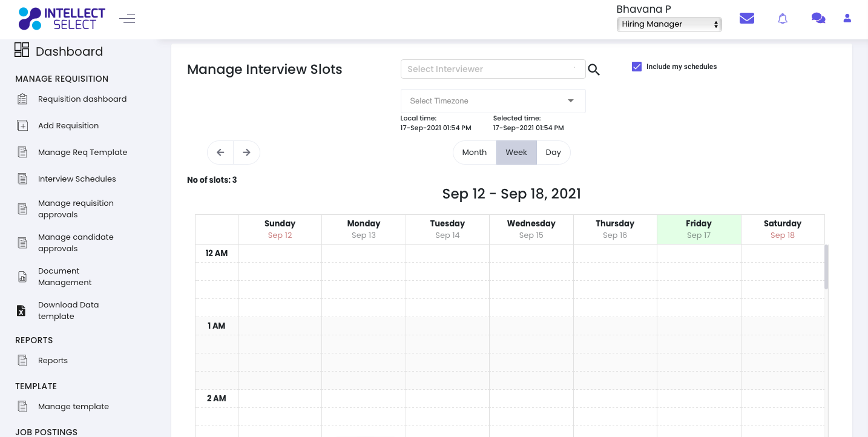Click the Intellect Select logo
The height and width of the screenshot is (437, 868).
coord(62,19)
